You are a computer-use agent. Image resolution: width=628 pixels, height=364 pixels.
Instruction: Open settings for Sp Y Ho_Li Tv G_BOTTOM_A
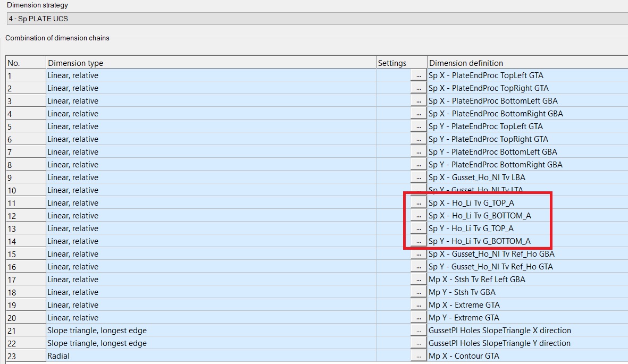tap(419, 241)
